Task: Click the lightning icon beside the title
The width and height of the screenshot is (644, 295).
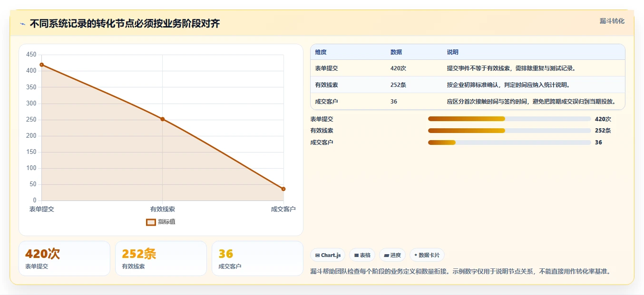Action: click(22, 24)
